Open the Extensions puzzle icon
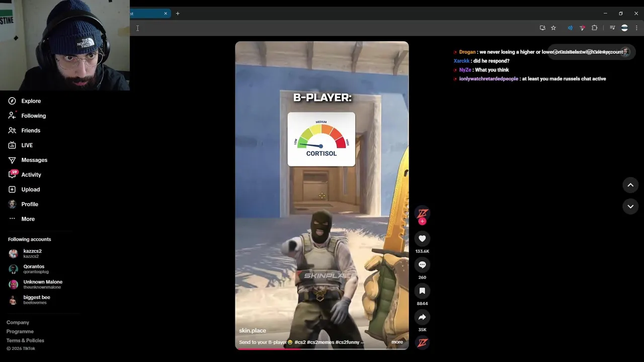 (595, 28)
